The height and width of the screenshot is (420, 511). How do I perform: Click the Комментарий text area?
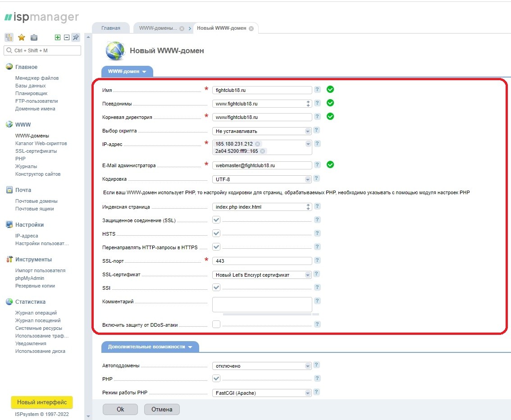point(262,304)
